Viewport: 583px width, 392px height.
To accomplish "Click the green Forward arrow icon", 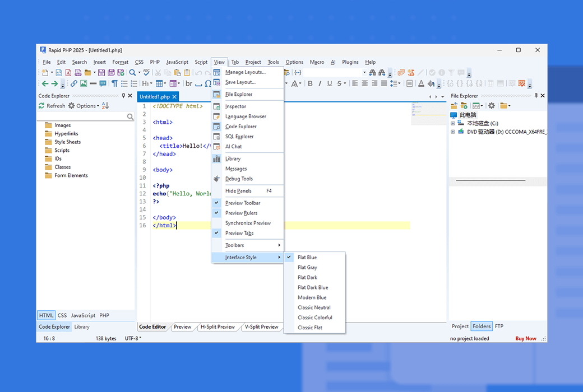I will [x=54, y=83].
